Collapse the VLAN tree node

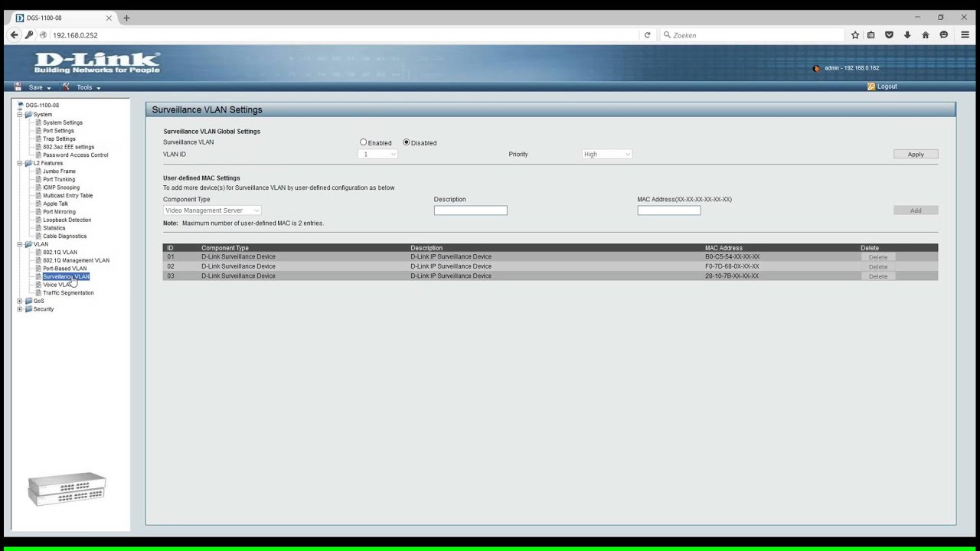click(20, 244)
